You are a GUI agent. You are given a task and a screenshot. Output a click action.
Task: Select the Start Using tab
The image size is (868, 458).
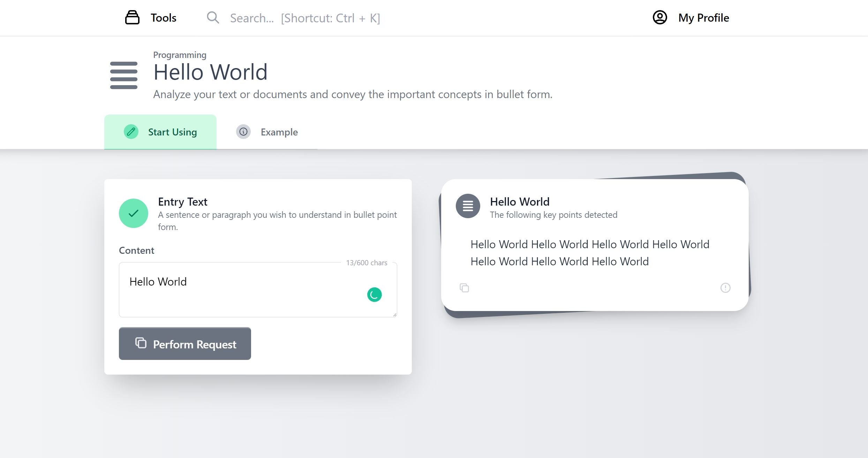click(x=172, y=132)
